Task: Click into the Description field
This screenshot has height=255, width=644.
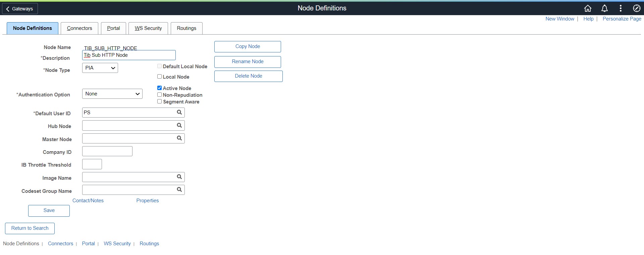Action: pos(129,55)
